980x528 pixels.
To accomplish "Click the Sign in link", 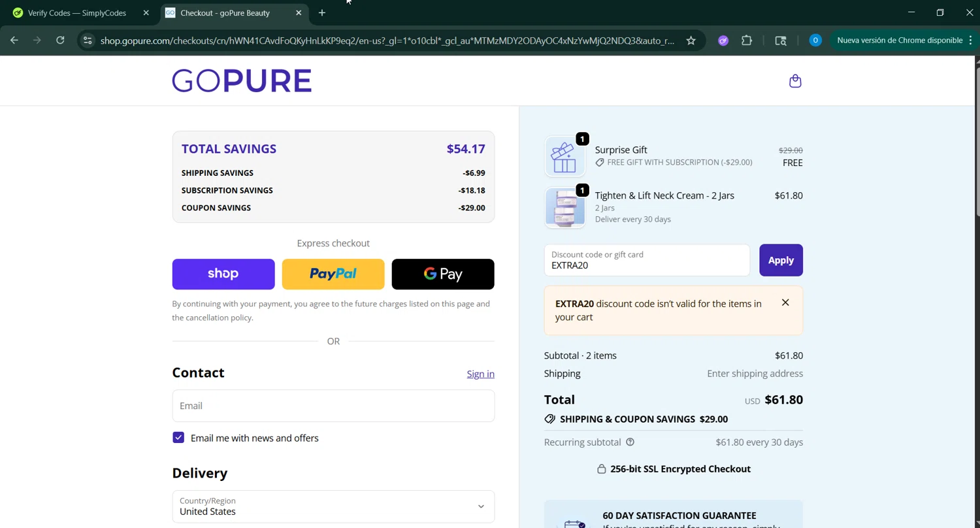I will click(x=480, y=374).
